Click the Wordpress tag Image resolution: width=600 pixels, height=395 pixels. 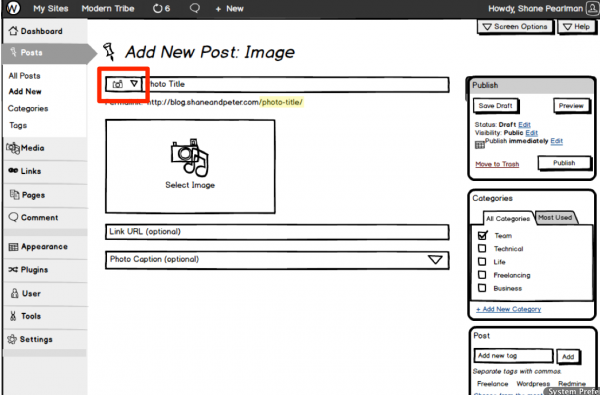tap(533, 384)
